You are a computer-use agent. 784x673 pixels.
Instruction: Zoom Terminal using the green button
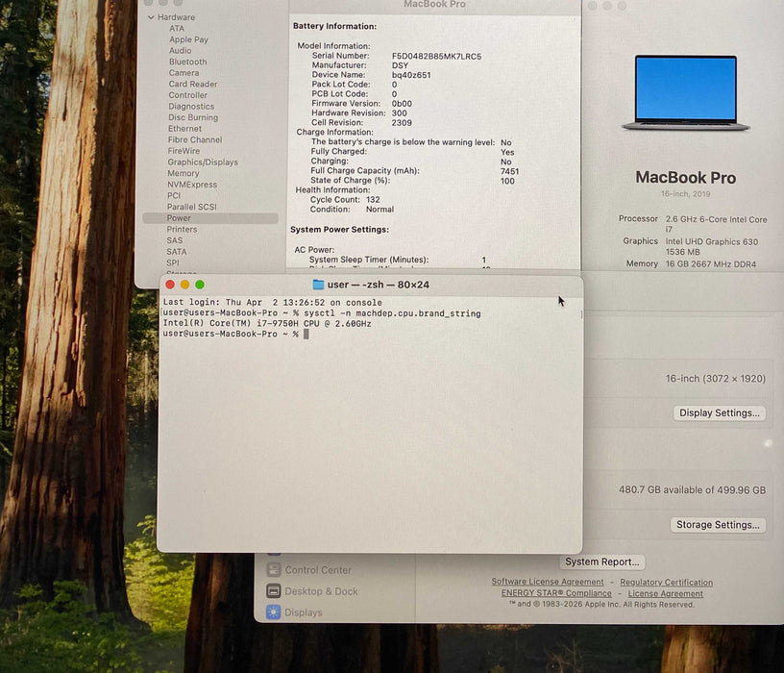(200, 285)
